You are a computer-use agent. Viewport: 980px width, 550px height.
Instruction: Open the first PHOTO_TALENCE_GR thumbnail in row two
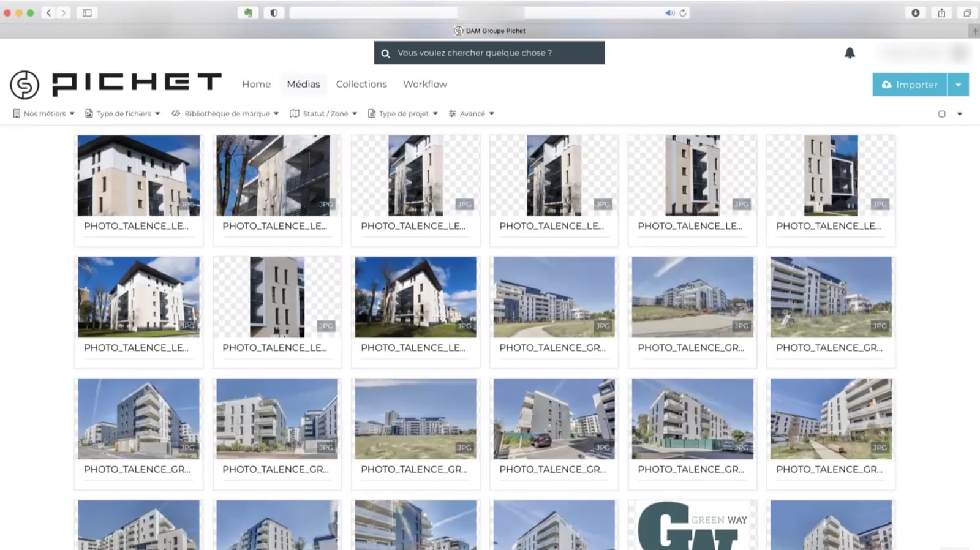tap(554, 297)
